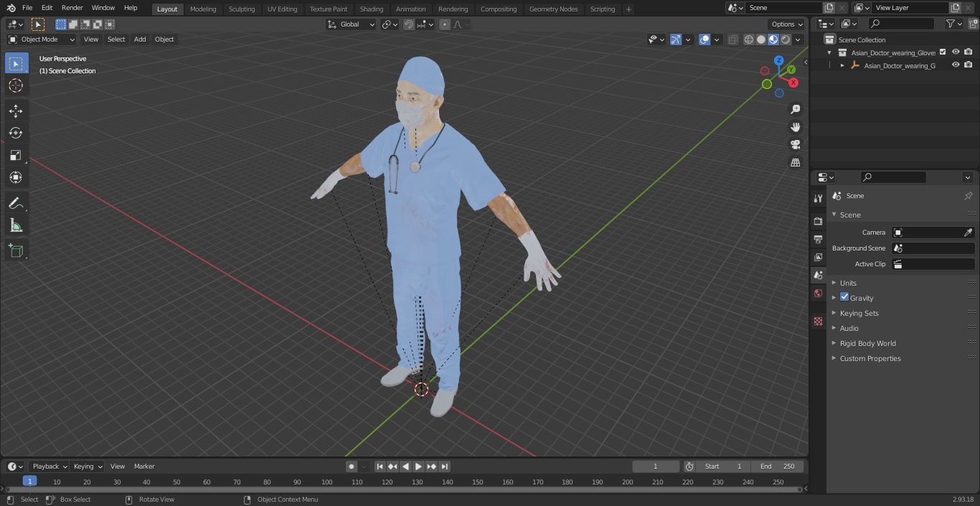This screenshot has width=980, height=506.
Task: Switch to the Sculpting workspace tab
Action: (242, 9)
